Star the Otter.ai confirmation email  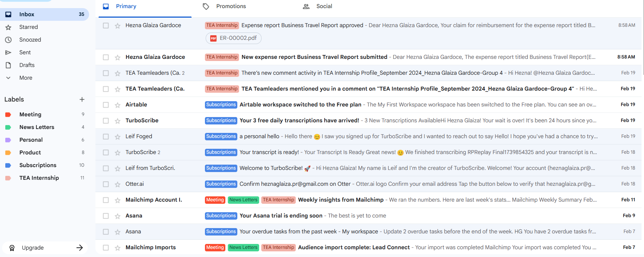coord(118,184)
